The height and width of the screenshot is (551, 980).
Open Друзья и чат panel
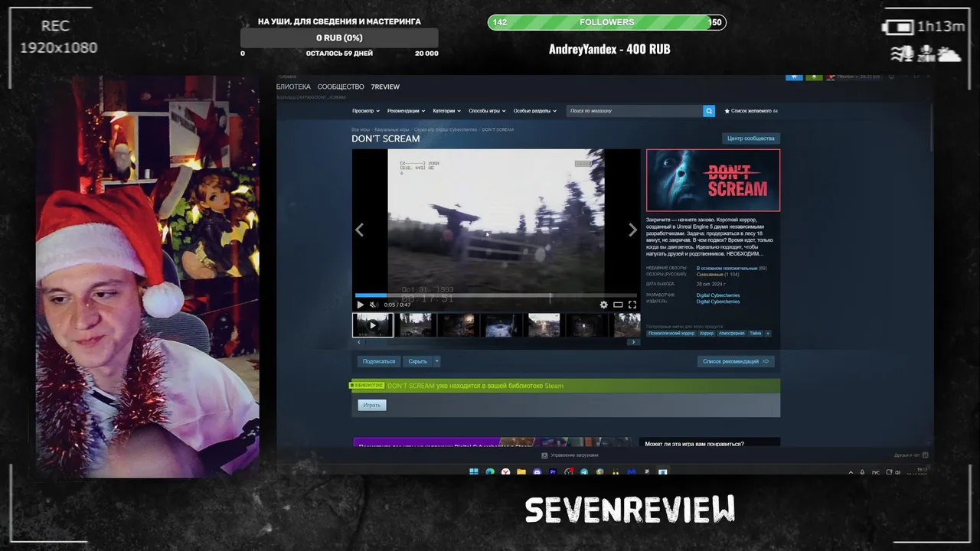[x=911, y=455]
